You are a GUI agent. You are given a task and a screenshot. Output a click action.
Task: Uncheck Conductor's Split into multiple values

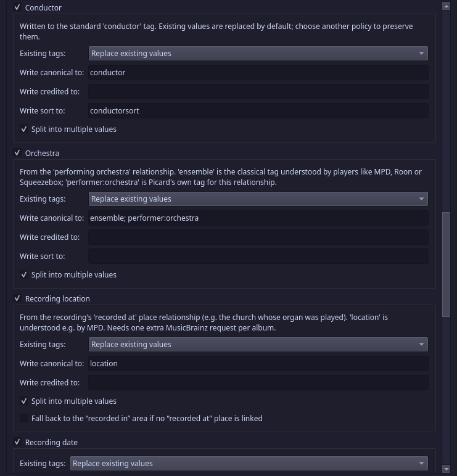click(x=24, y=129)
